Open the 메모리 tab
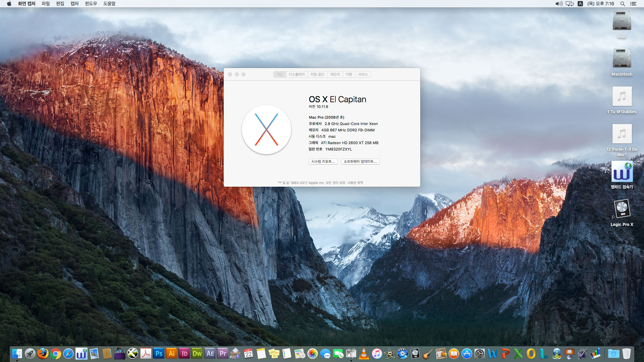This screenshot has height=362, width=644. (x=335, y=74)
